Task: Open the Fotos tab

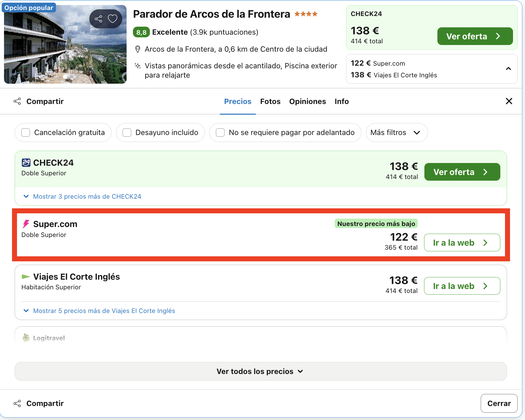Action: (270, 101)
